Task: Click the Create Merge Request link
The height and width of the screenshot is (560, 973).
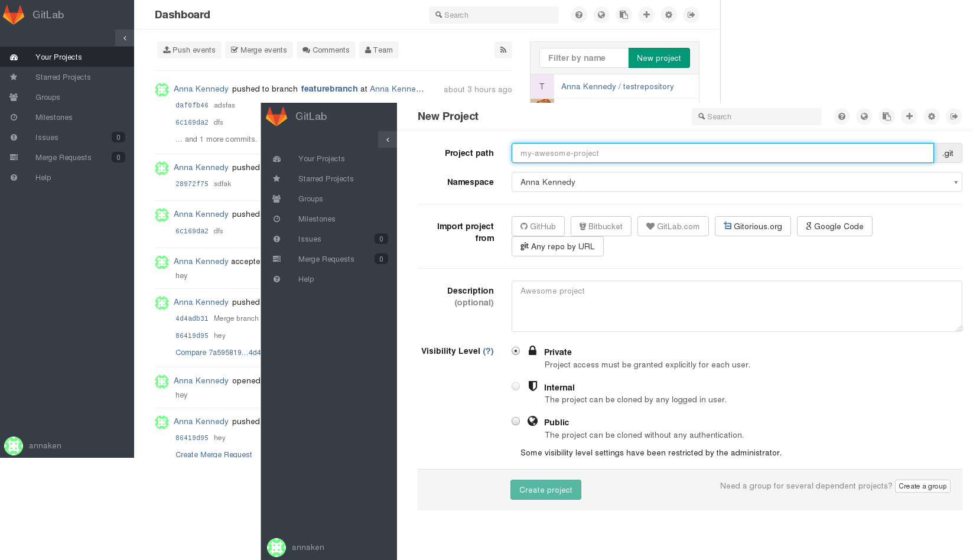Action: click(x=214, y=454)
